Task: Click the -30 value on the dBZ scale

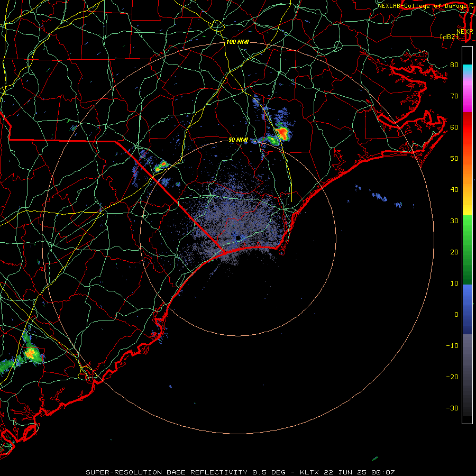Action: coord(452,408)
